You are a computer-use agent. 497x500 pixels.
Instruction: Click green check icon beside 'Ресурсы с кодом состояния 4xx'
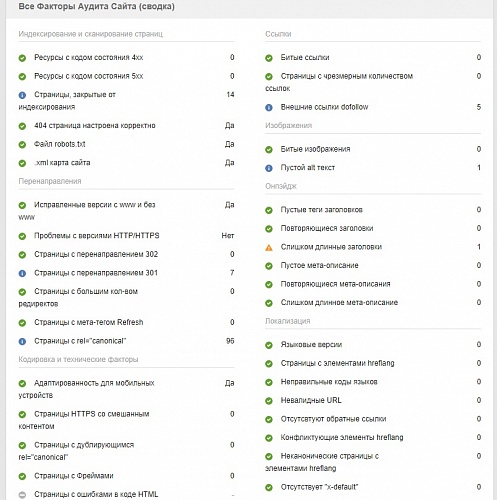[x=22, y=58]
